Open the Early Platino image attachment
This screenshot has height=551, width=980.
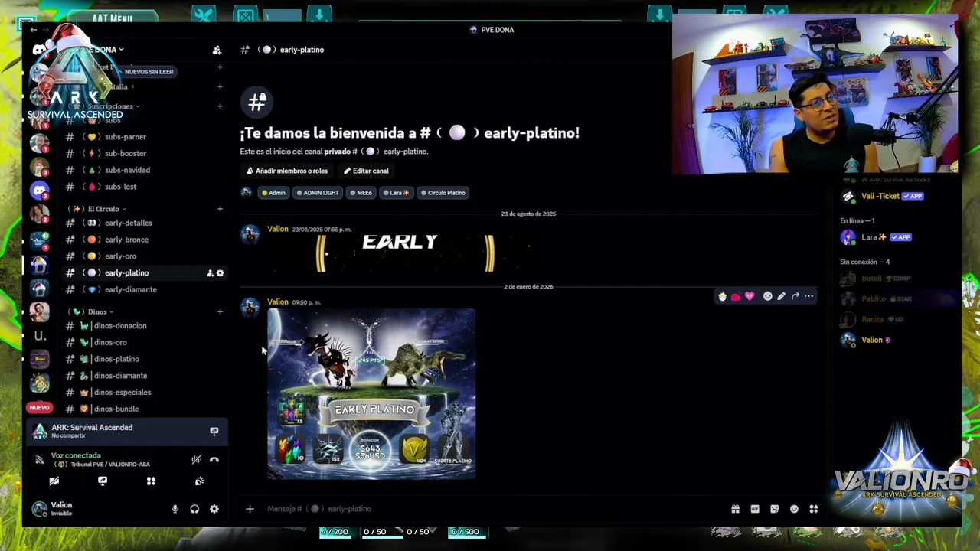[371, 394]
